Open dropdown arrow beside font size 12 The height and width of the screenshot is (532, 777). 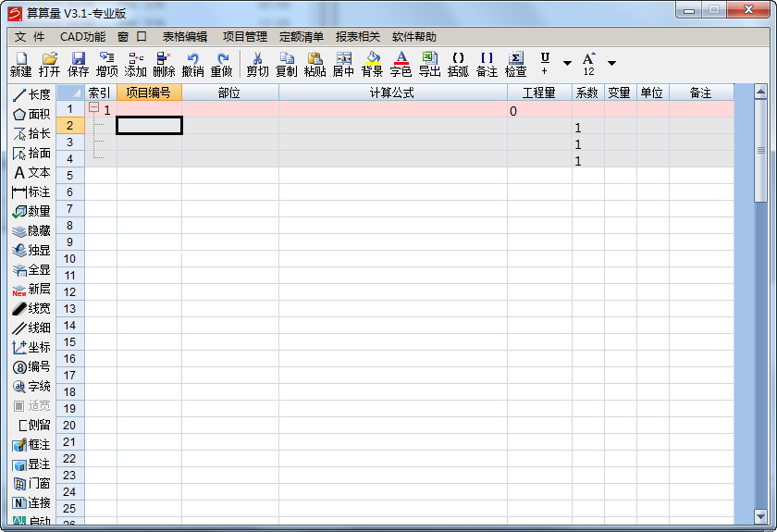(611, 63)
